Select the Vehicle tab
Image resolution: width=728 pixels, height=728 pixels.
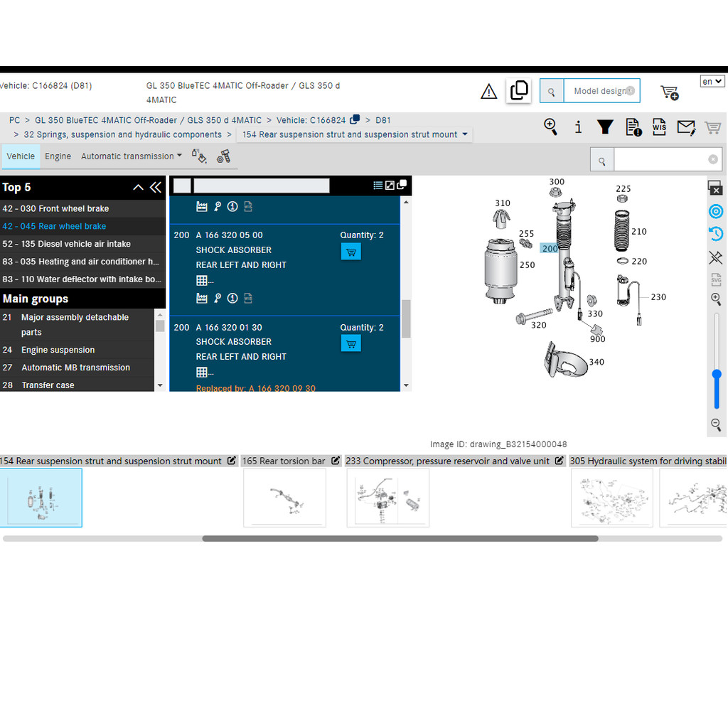pos(21,156)
